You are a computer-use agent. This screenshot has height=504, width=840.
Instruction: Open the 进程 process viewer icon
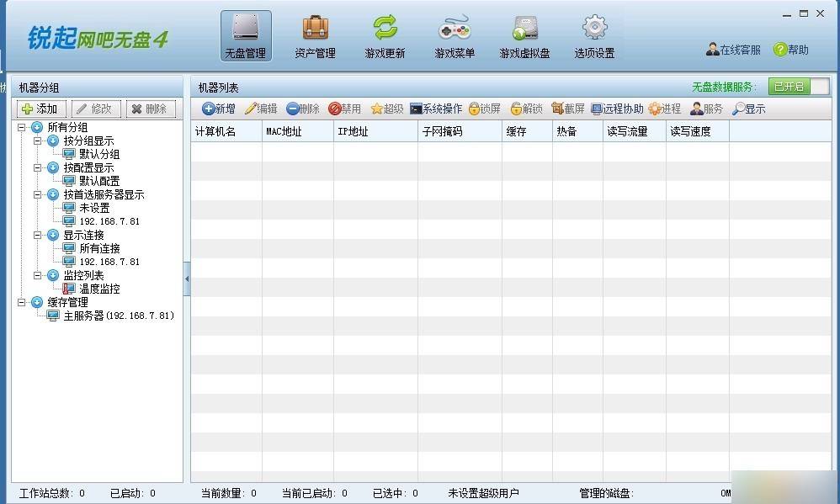(664, 108)
